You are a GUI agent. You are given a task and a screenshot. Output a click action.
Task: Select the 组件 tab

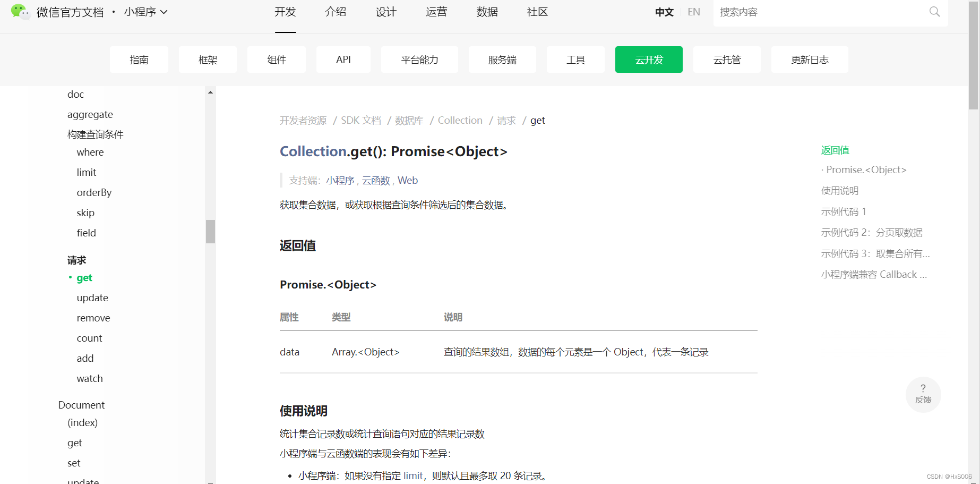click(x=277, y=60)
